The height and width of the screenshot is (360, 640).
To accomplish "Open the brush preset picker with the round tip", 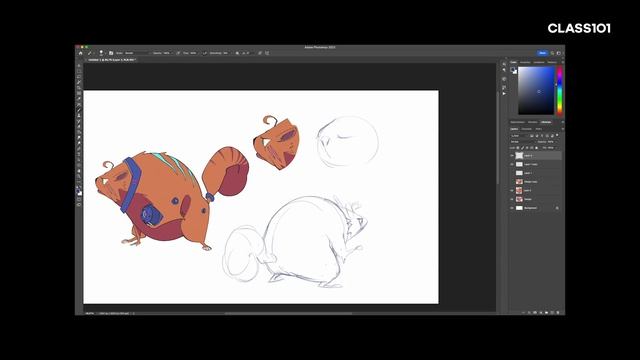I will click(x=102, y=53).
